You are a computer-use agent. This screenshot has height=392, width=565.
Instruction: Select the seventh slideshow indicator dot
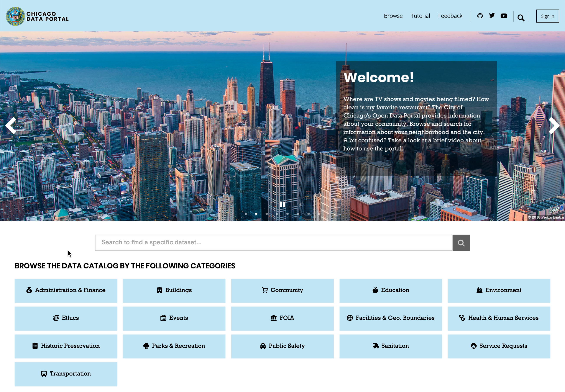pyautogui.click(x=308, y=214)
